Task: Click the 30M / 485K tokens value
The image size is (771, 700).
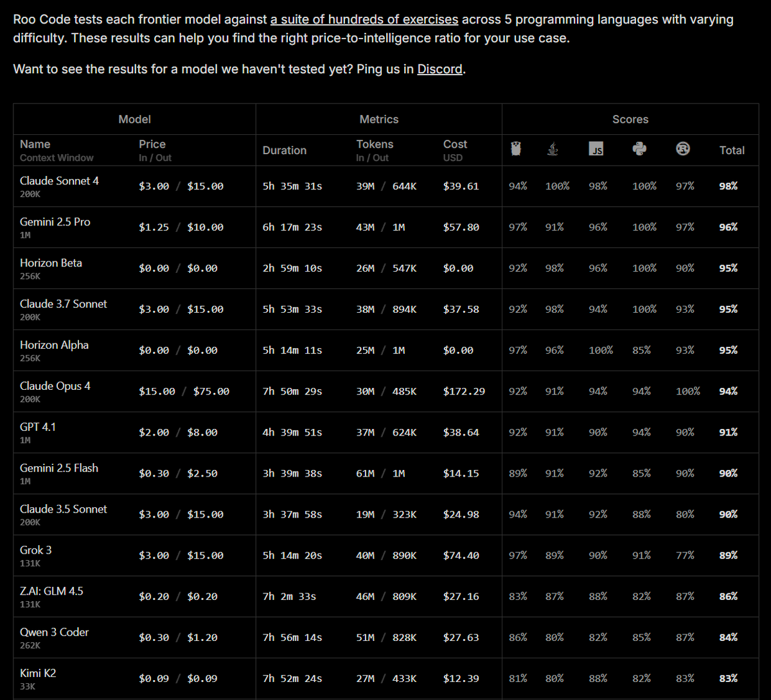Action: 386,391
